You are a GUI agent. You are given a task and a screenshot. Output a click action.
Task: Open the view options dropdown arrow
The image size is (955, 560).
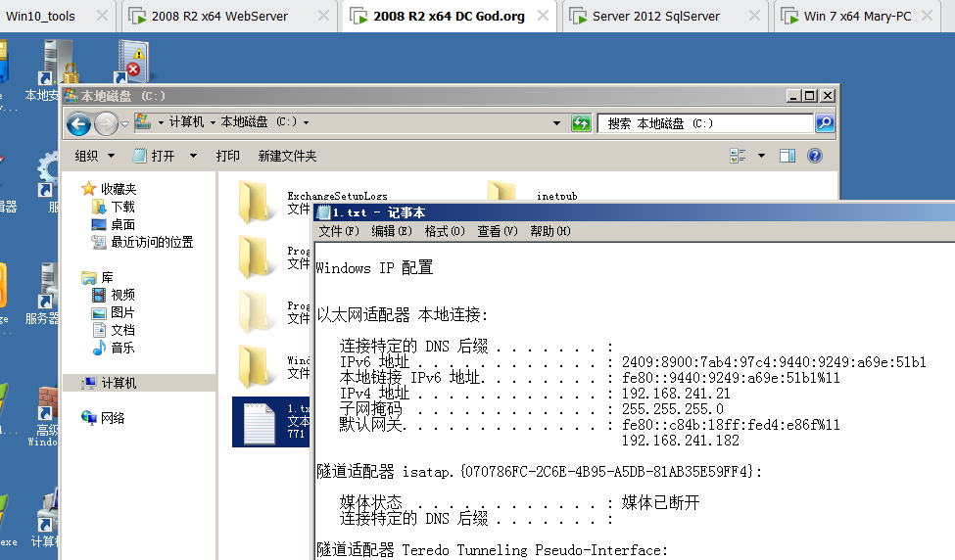click(761, 156)
